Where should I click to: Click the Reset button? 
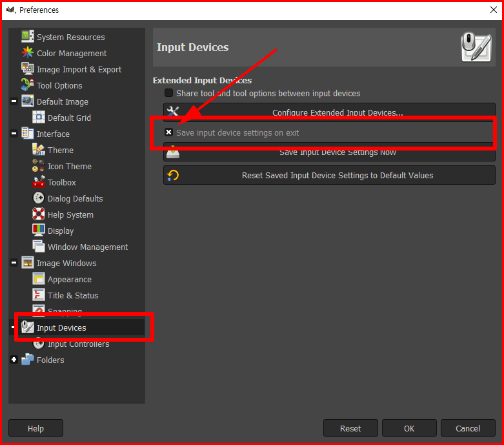coord(350,428)
